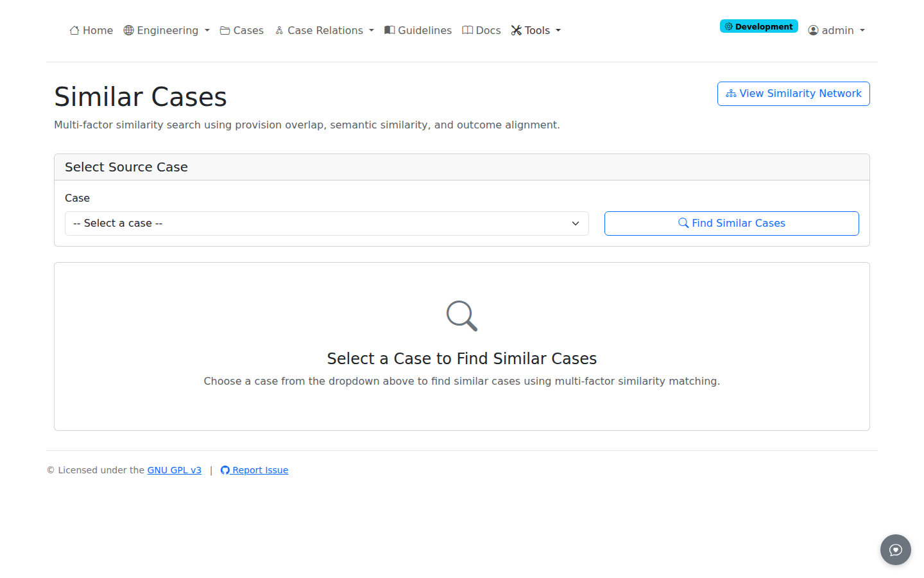Click the Docs open-book icon
The width and height of the screenshot is (924, 578).
tap(468, 30)
